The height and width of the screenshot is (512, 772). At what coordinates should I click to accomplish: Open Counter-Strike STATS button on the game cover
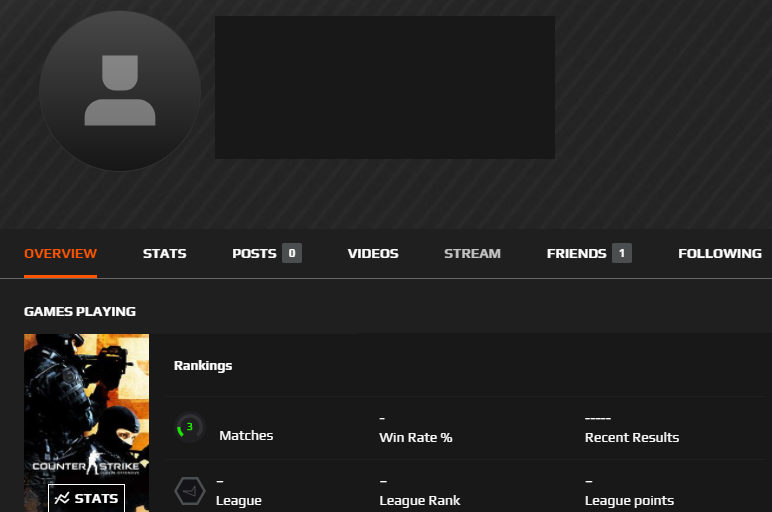pyautogui.click(x=87, y=498)
